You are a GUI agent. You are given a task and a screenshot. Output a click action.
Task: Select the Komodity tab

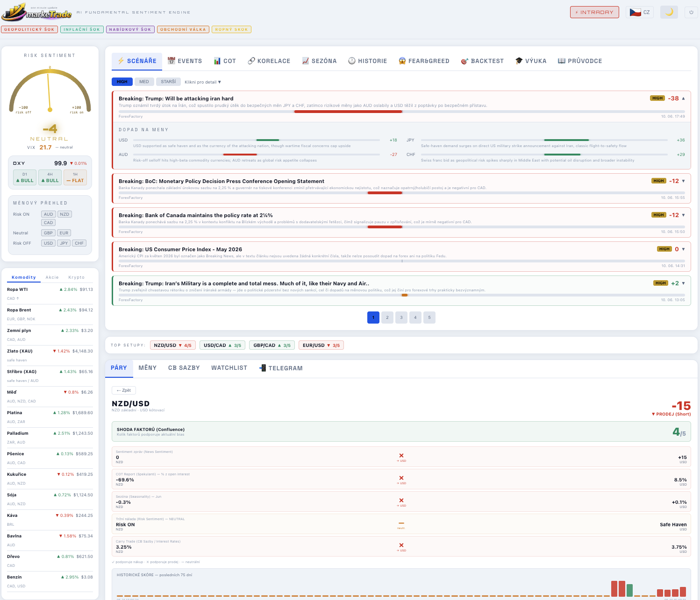pos(24,277)
